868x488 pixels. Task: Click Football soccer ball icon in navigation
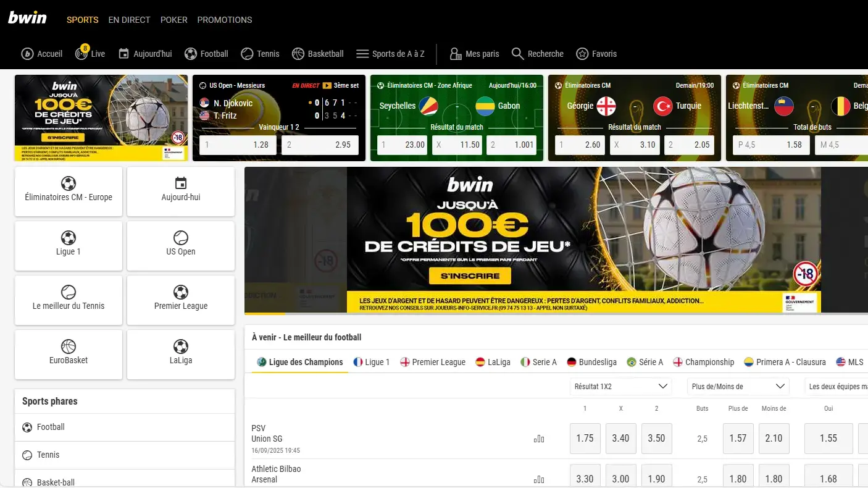tap(191, 54)
